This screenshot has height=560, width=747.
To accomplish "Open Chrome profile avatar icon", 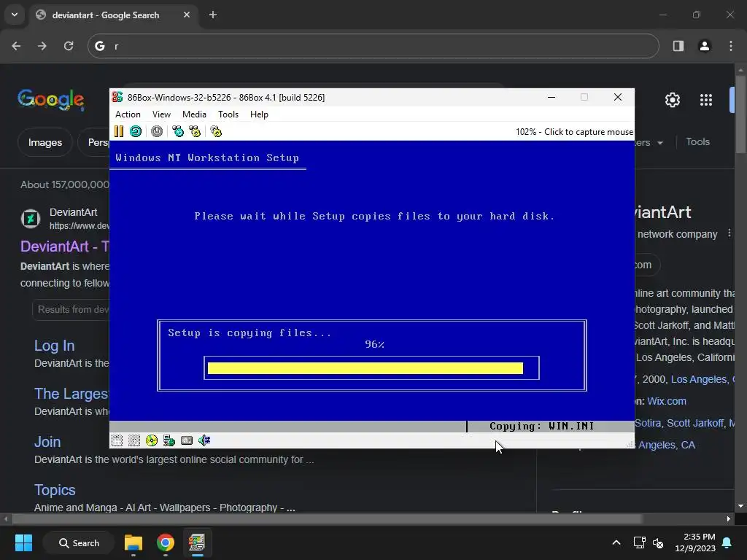I will pyautogui.click(x=704, y=46).
